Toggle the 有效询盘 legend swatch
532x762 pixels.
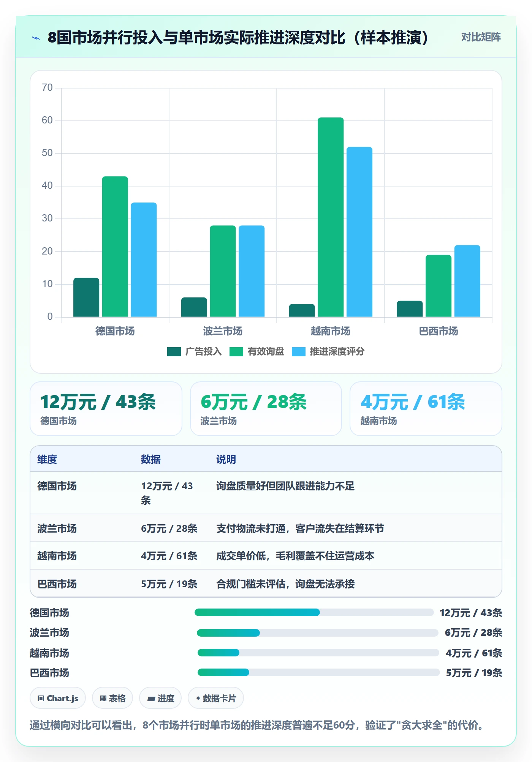(x=236, y=352)
